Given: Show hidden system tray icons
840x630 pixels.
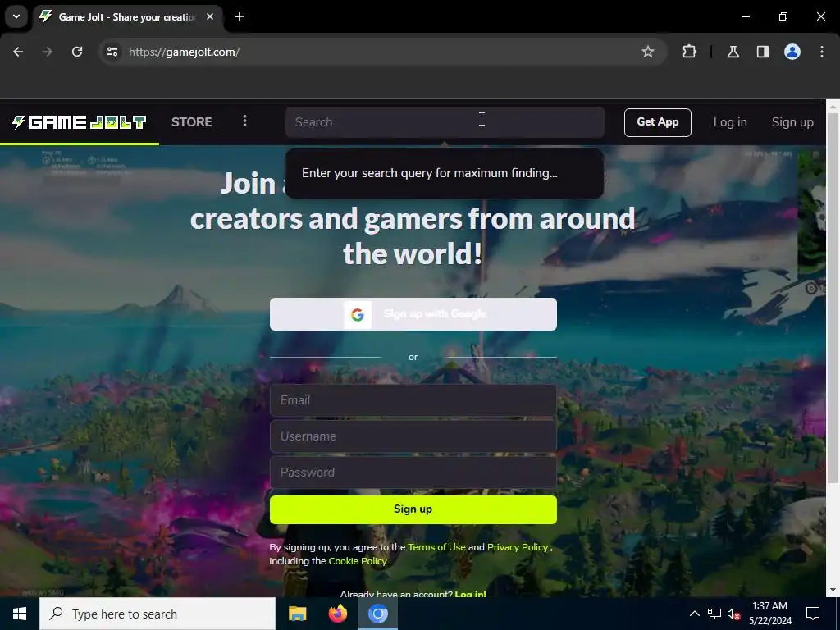Looking at the screenshot, I should (x=694, y=614).
